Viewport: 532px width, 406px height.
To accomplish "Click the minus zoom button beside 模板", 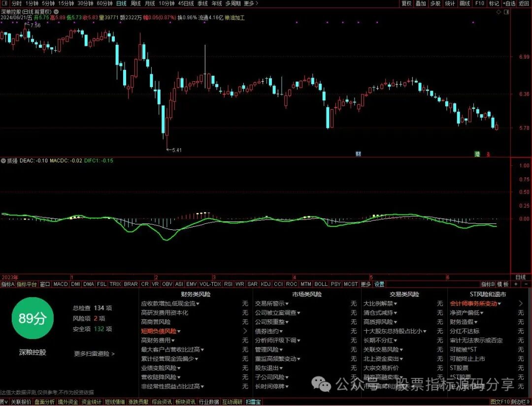I will click(x=526, y=284).
